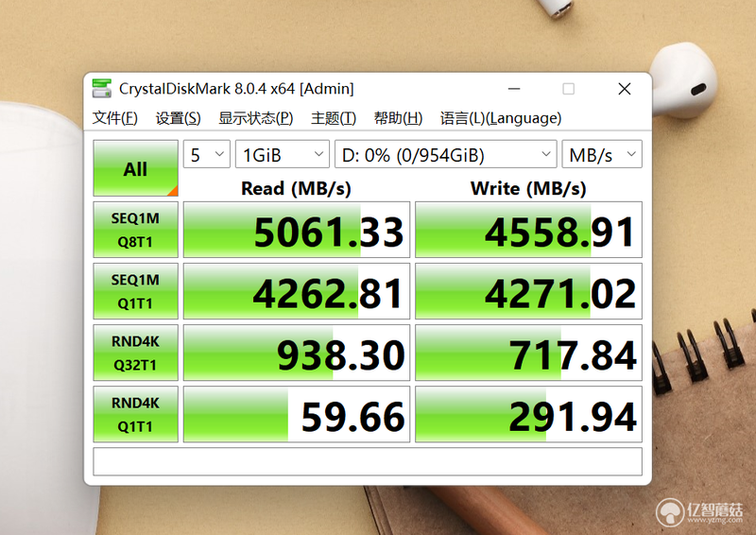Click the empty comment field at bottom
Viewport: 756px width, 535px height.
coord(368,461)
